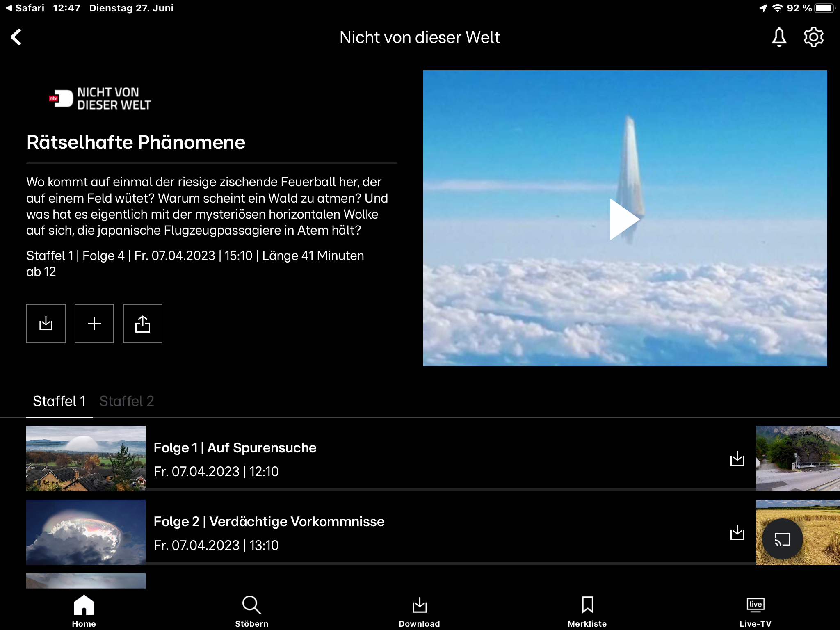Screen dimensions: 840x630
Task: Share this episode via share icon
Action: click(143, 324)
